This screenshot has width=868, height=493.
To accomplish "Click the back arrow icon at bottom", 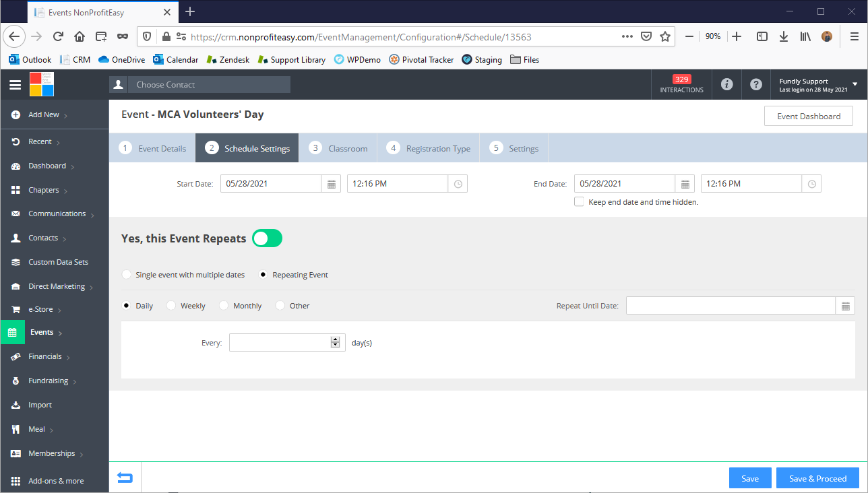I will click(x=125, y=478).
